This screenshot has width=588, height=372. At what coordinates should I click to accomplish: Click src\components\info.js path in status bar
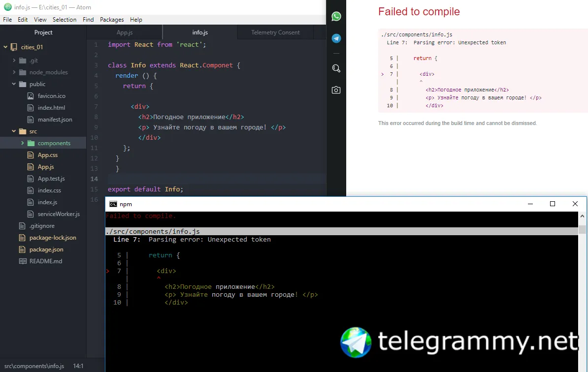[34, 366]
